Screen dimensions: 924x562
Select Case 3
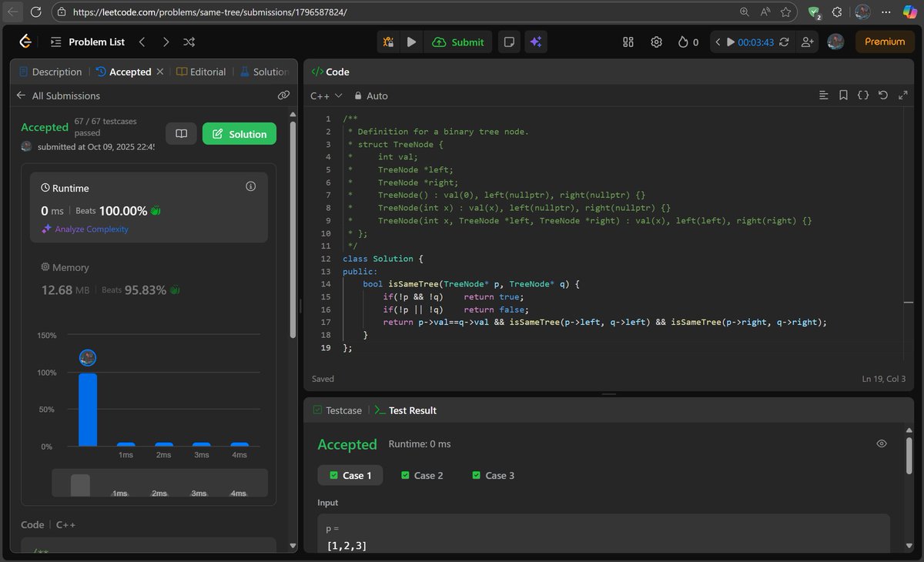[494, 475]
